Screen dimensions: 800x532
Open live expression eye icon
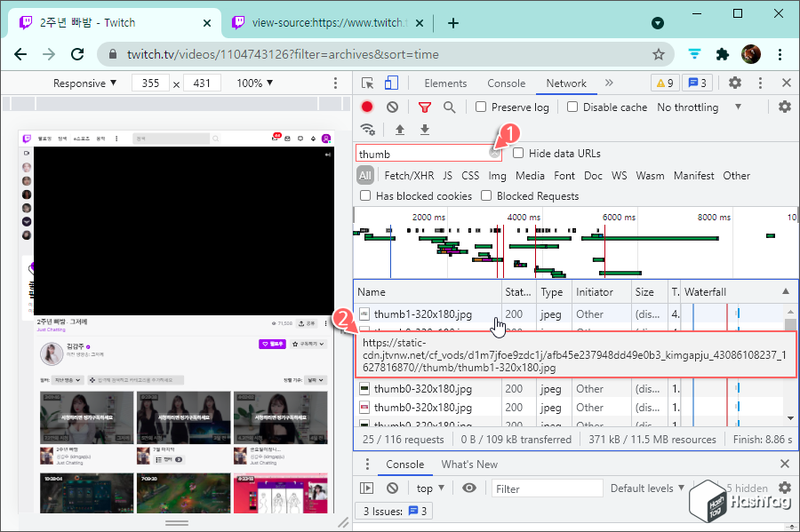(468, 488)
